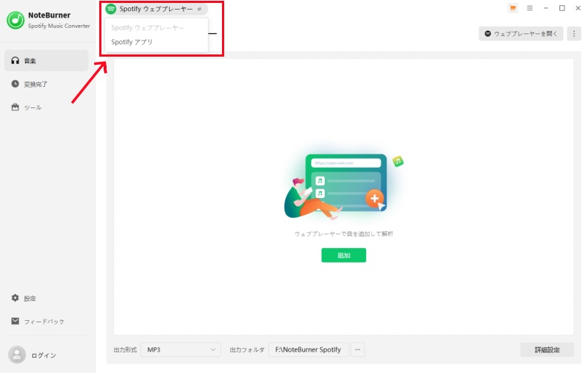Click the user avatar icon

tap(17, 355)
